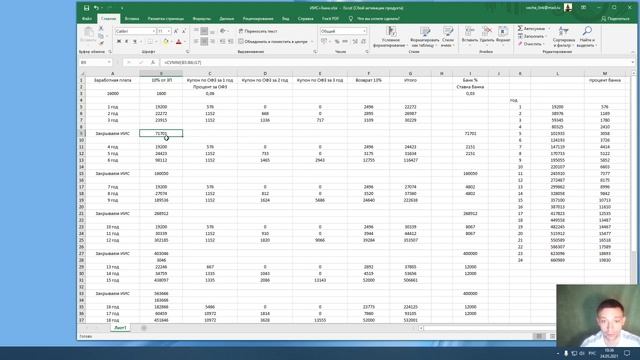The width and height of the screenshot is (640, 360).
Task: Open the cell borders menu
Action: 150,42
